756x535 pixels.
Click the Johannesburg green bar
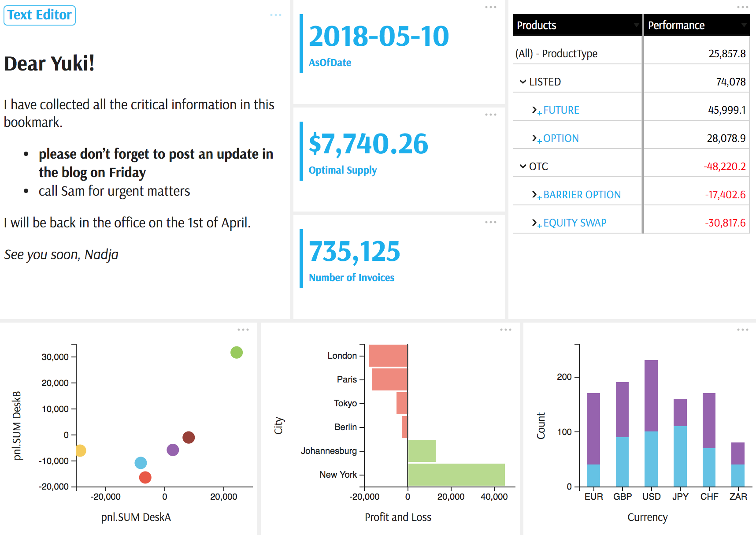pos(422,451)
